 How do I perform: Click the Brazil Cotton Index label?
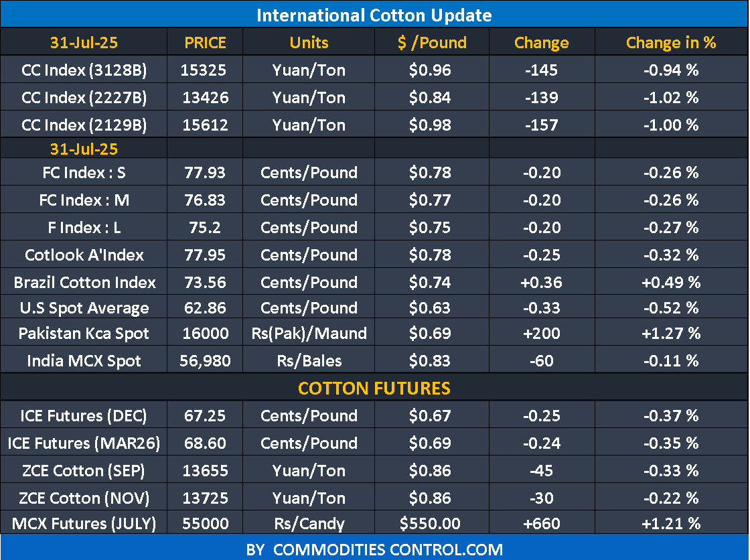tap(84, 283)
